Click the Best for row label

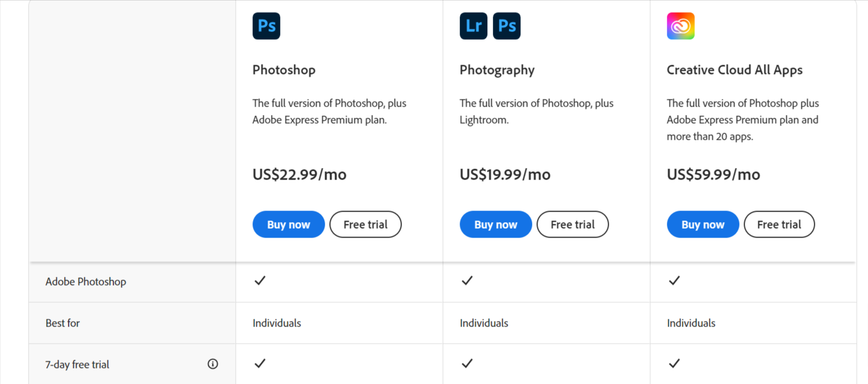point(62,323)
